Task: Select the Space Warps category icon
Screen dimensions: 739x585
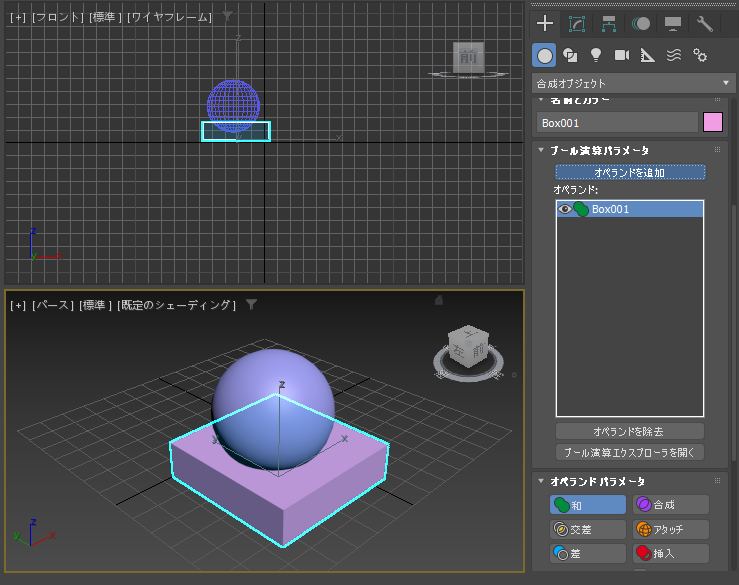Action: pyautogui.click(x=674, y=56)
